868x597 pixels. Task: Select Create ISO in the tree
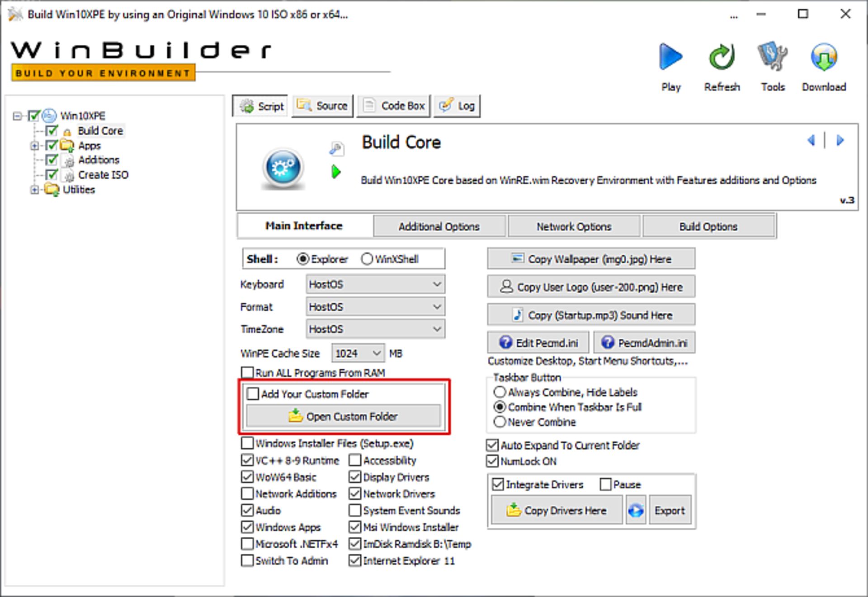tap(103, 175)
